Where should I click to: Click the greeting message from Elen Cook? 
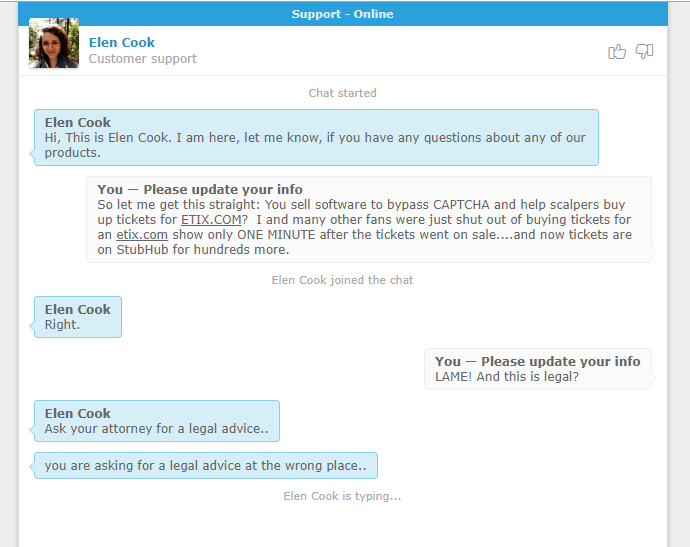pyautogui.click(x=316, y=137)
